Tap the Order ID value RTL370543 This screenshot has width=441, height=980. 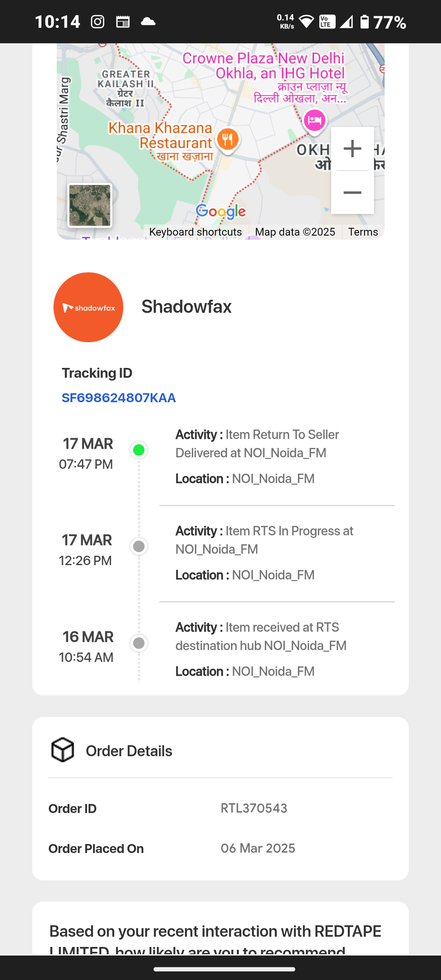coord(254,808)
